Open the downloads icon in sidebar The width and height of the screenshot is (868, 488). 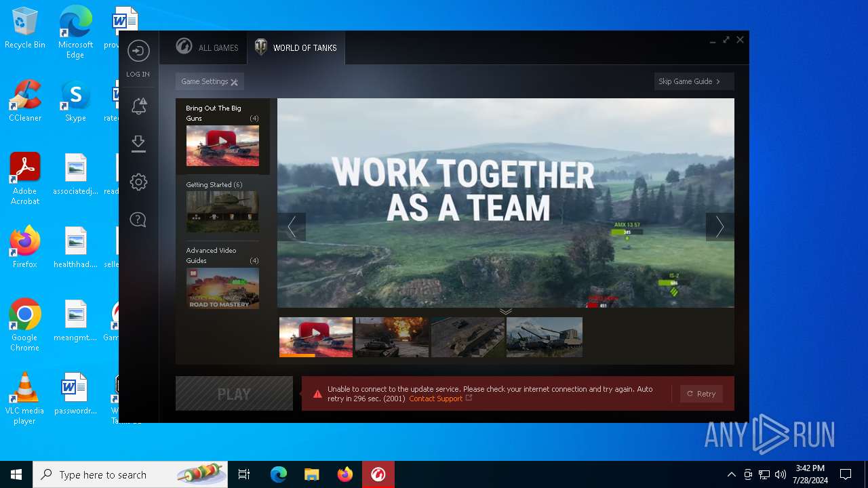[138, 144]
